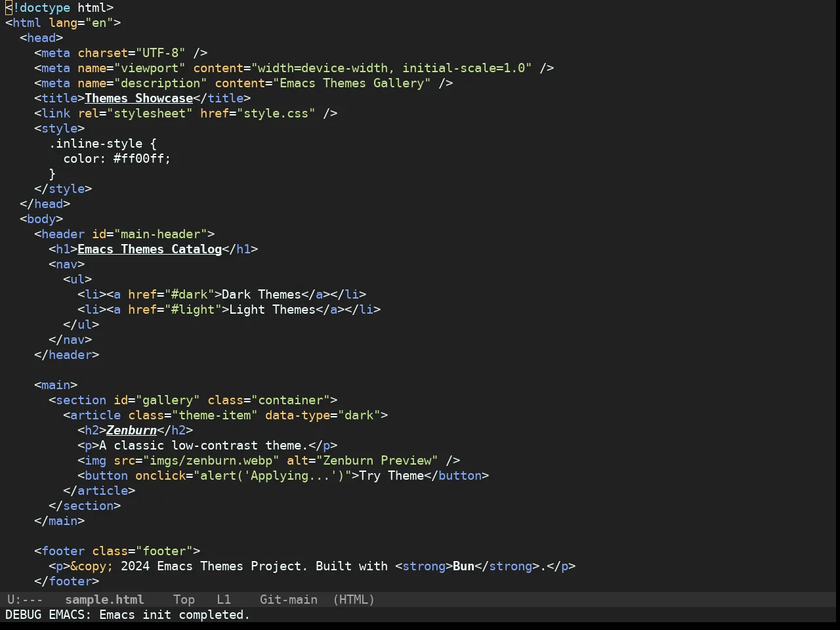Click the "UTF-8" charset value
The width and height of the screenshot is (840, 630).
[x=161, y=53]
